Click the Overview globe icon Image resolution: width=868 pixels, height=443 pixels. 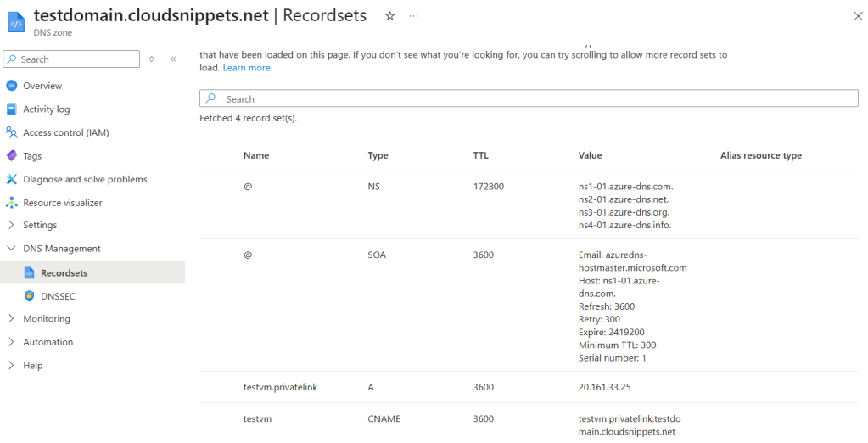11,86
